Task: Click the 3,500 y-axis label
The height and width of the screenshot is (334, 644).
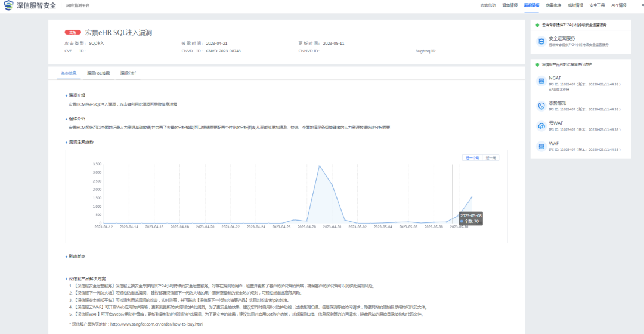Action: coord(97,164)
